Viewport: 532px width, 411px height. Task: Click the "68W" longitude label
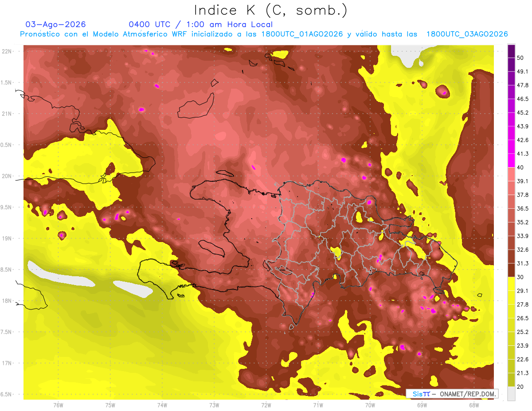(474, 405)
